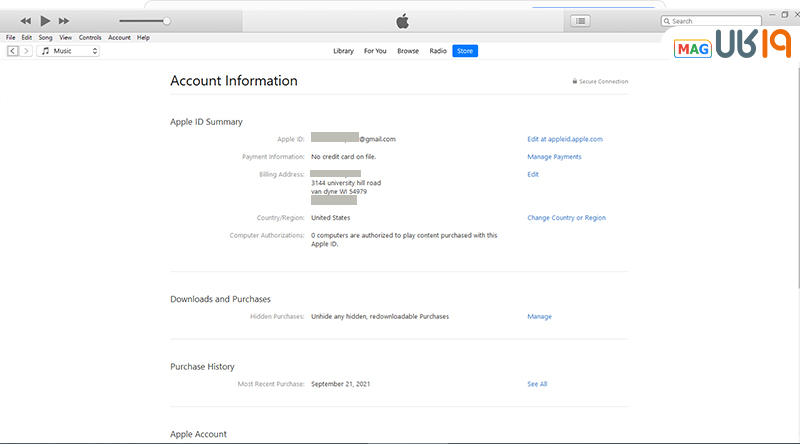The height and width of the screenshot is (444, 800).
Task: Open the File menu
Action: pos(10,37)
